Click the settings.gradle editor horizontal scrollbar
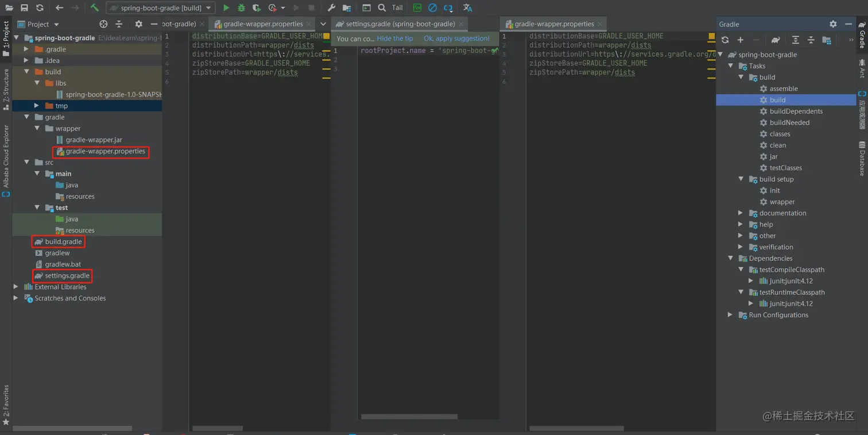 click(x=409, y=417)
